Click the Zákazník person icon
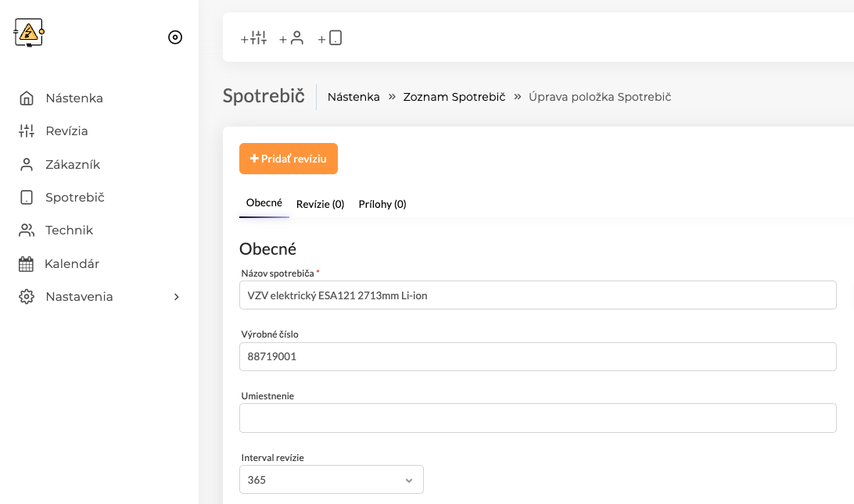The image size is (854, 504). click(x=27, y=164)
